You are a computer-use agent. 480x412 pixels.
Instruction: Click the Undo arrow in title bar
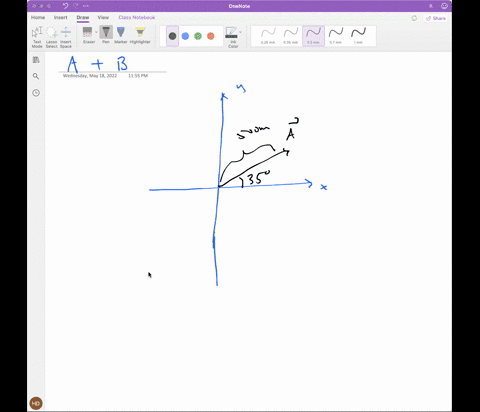point(65,6)
